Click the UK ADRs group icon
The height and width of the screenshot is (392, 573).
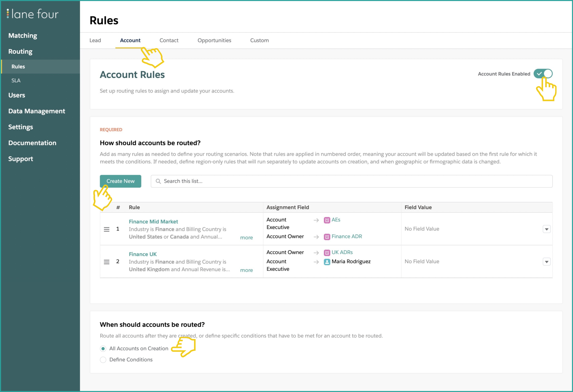327,253
